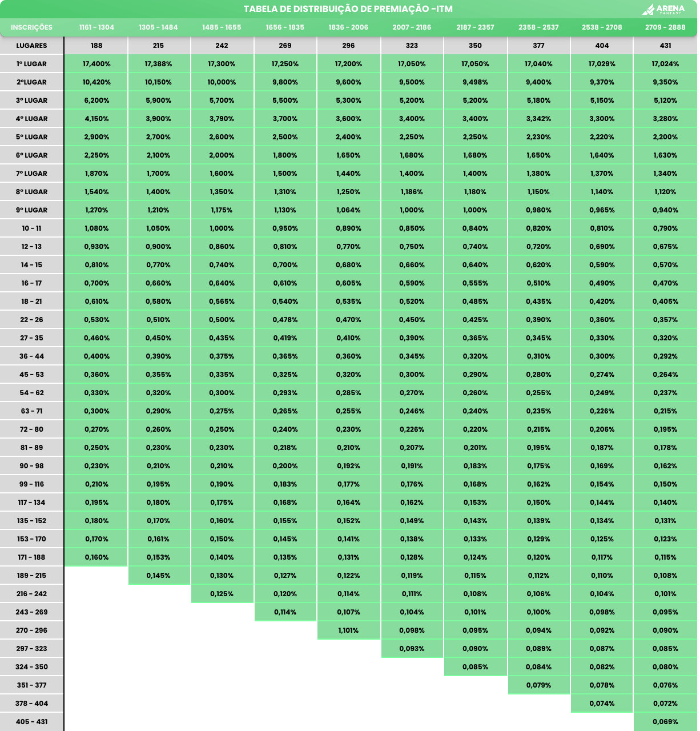Select the '1656 - 1835' column header
The image size is (700, 731).
(285, 27)
